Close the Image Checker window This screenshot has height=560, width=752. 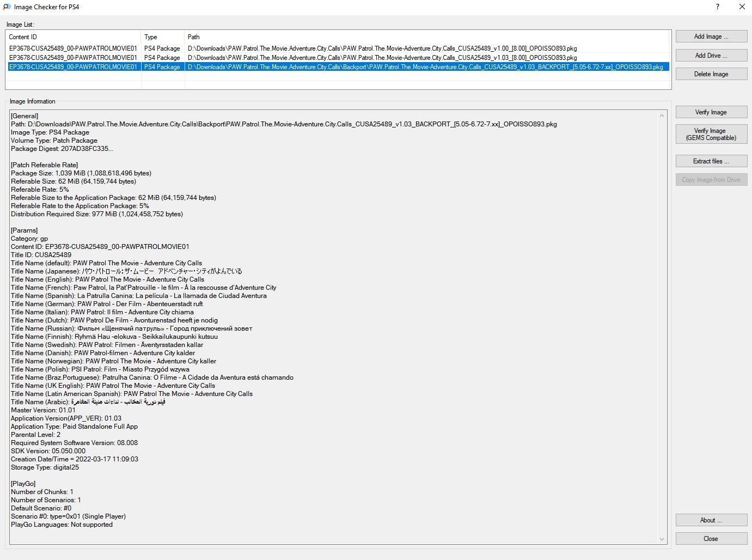(x=742, y=7)
